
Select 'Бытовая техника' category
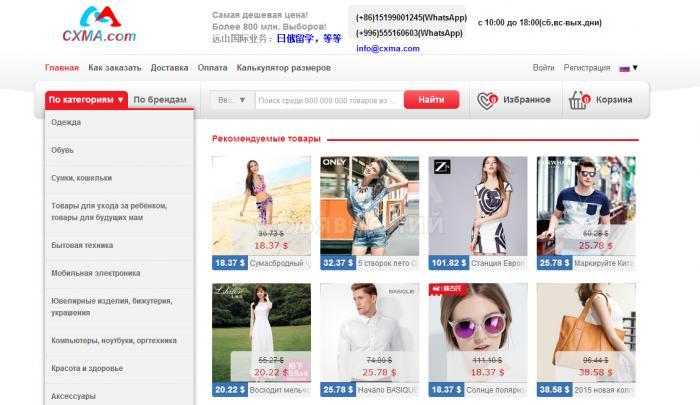82,245
